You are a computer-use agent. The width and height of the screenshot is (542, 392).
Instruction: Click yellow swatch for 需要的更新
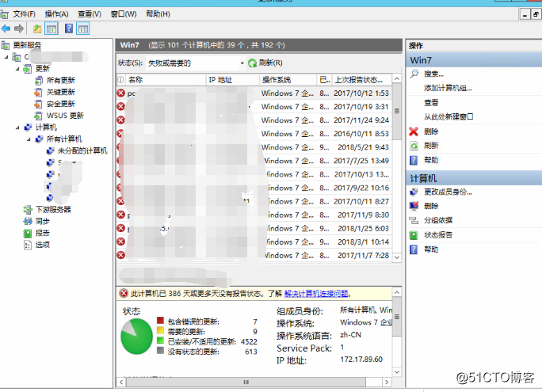point(160,330)
